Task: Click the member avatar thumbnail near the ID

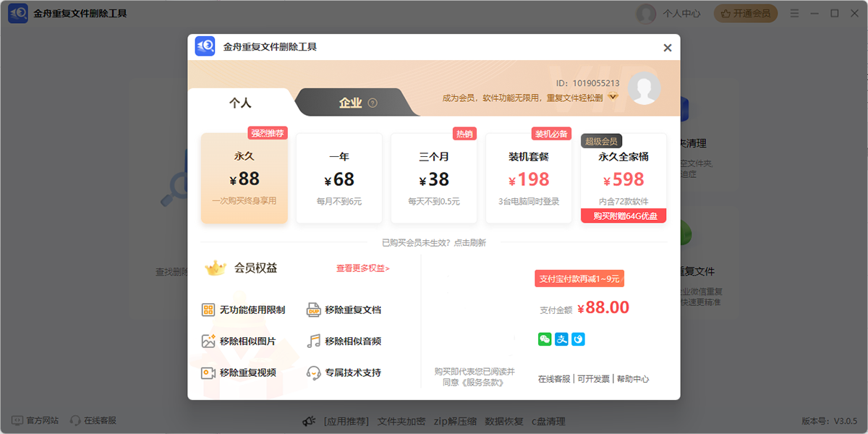Action: (644, 87)
